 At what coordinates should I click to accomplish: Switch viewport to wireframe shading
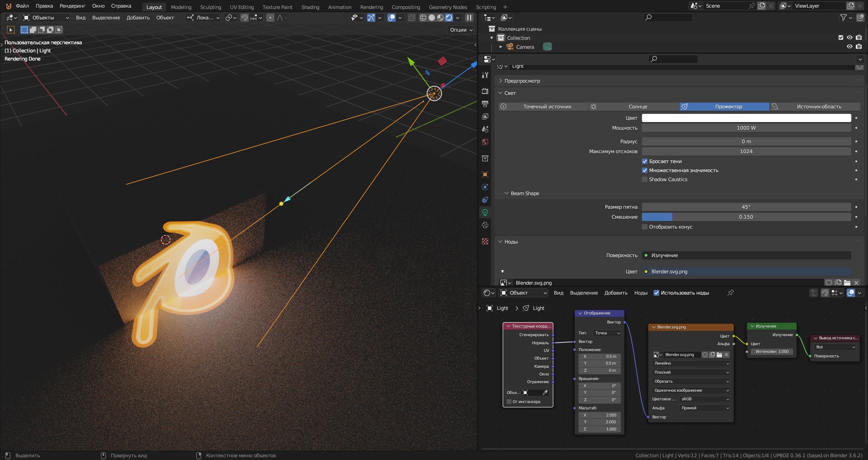coord(423,18)
